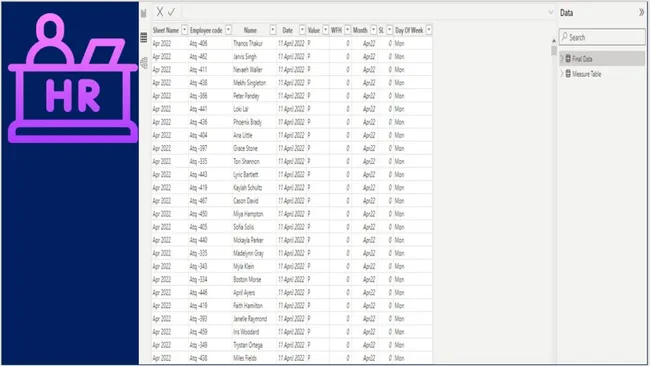Open the Name column filter dropdown
This screenshot has height=366, width=650.
pos(273,30)
